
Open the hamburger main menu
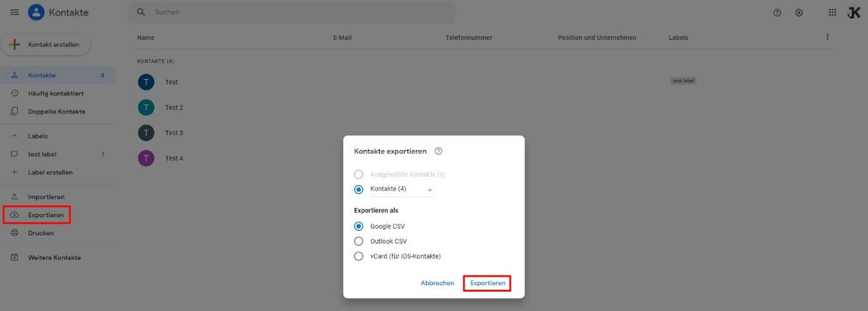coord(14,12)
